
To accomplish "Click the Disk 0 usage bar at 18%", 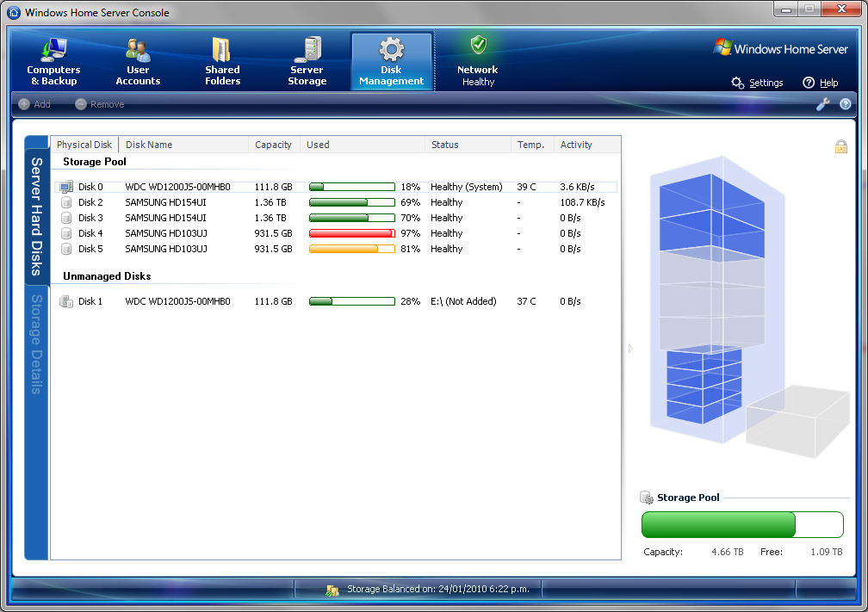I will (x=352, y=187).
